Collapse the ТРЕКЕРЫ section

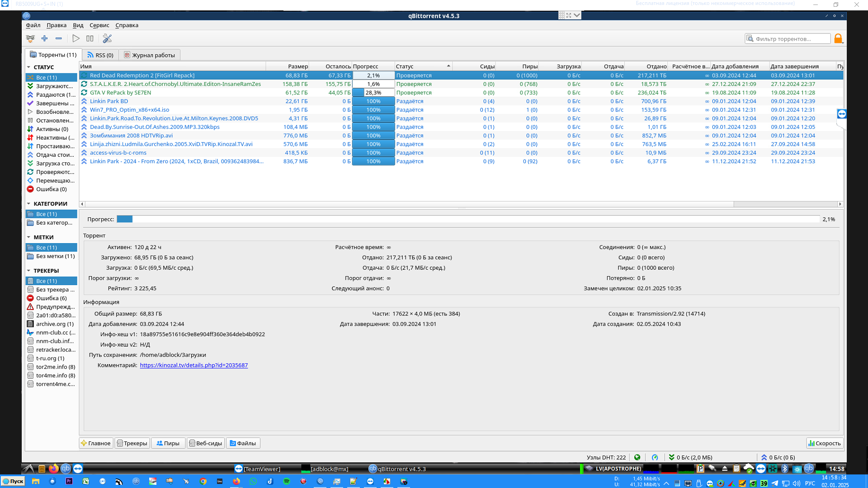[29, 271]
